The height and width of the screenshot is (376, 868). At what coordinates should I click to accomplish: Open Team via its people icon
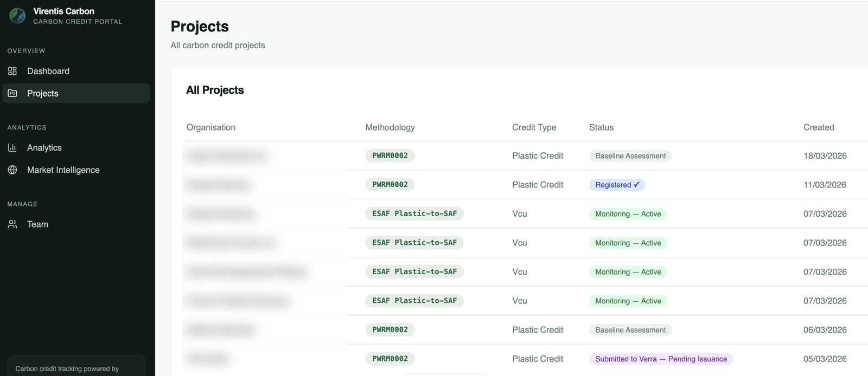click(x=12, y=224)
